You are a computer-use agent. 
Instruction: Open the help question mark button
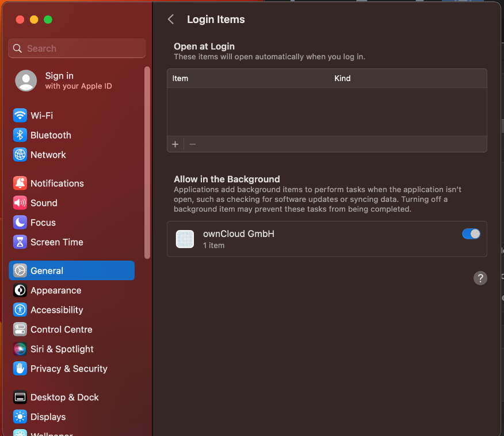click(480, 278)
